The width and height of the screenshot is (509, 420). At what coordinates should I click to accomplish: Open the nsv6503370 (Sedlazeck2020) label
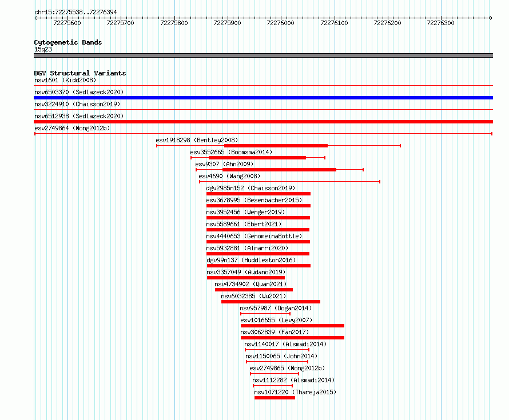coord(79,92)
